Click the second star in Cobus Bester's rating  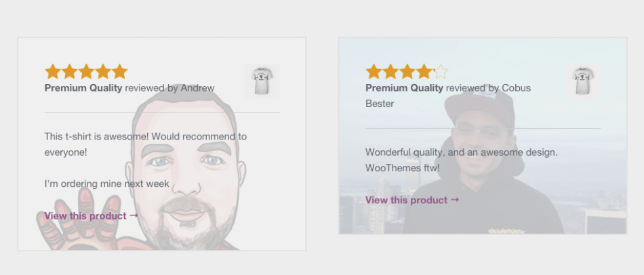(390, 72)
